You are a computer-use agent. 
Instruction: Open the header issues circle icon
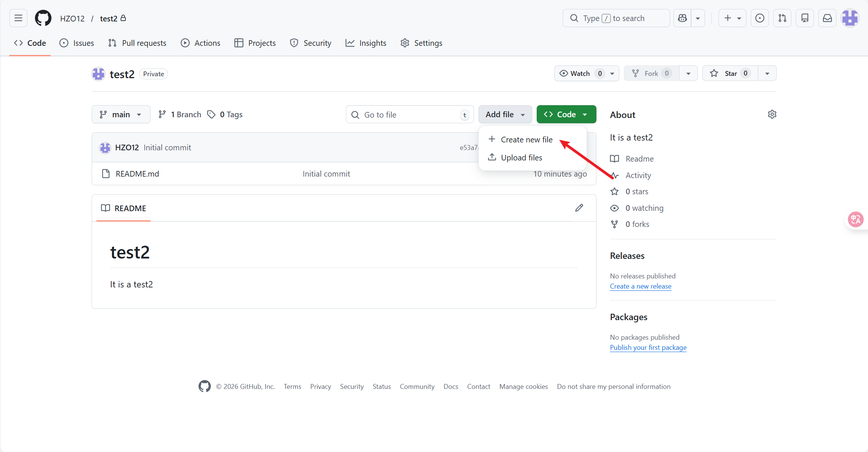pos(759,18)
